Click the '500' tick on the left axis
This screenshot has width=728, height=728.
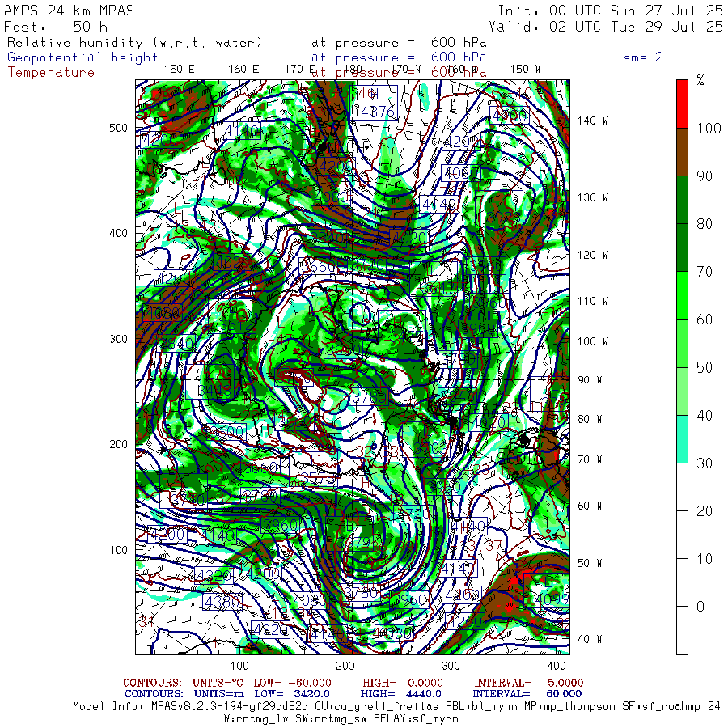(118, 128)
